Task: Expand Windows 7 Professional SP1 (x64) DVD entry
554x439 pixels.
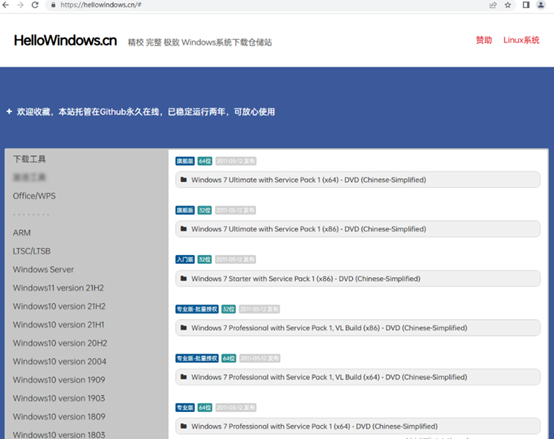Action: tap(358, 426)
